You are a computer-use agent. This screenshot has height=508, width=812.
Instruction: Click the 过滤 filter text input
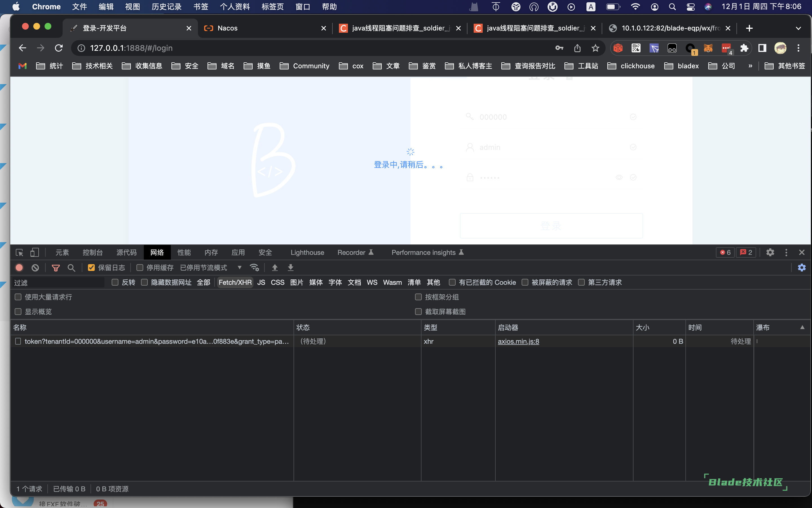58,283
